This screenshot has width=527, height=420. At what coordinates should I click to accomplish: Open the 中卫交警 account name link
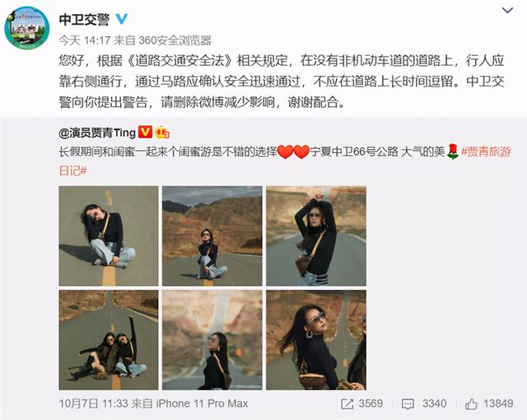[84, 20]
